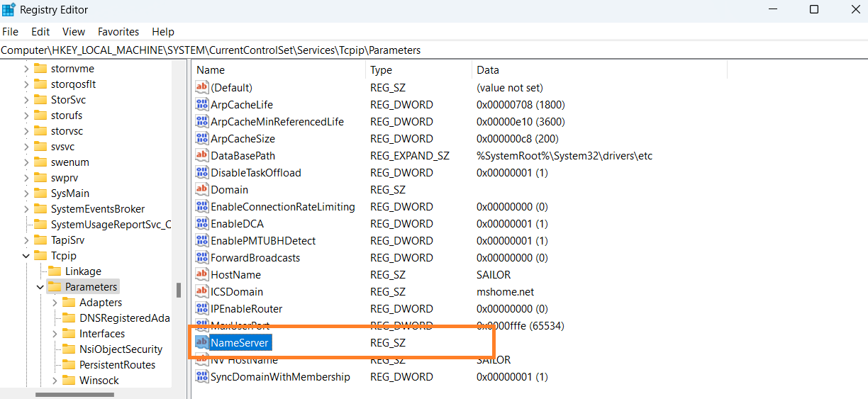Click the SyncDomainWithMembership value icon
The height and width of the screenshot is (399, 868).
click(x=202, y=377)
